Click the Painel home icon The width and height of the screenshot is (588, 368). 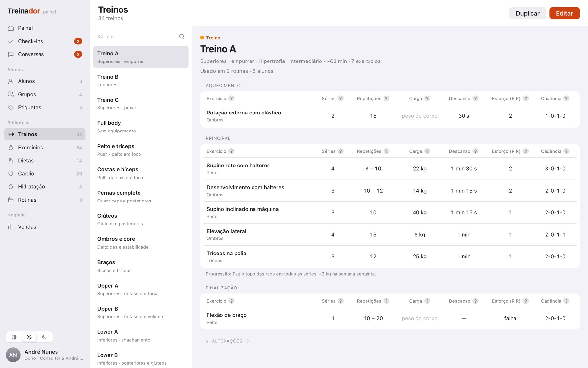pyautogui.click(x=11, y=28)
